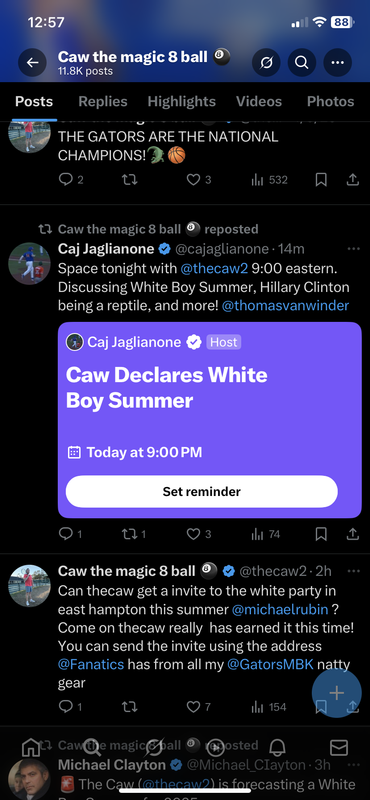Screen dimensions: 370x800
Task: Open the Grok slash-circle icon in header
Action: [266, 62]
